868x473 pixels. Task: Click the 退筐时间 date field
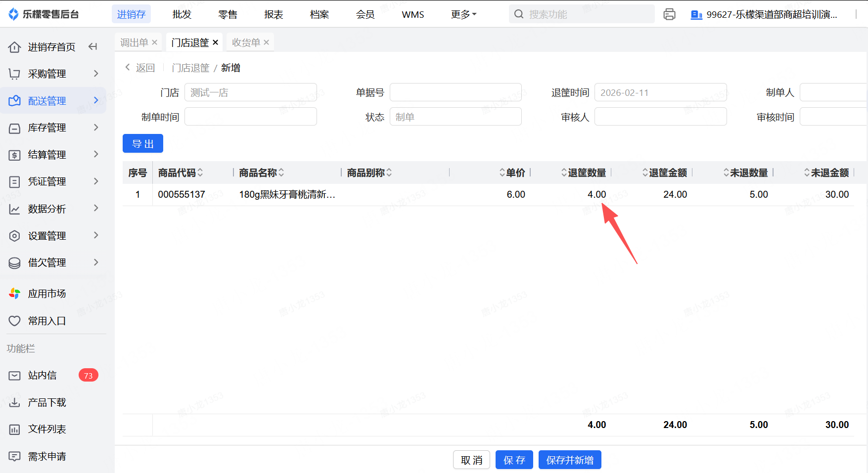click(x=661, y=92)
